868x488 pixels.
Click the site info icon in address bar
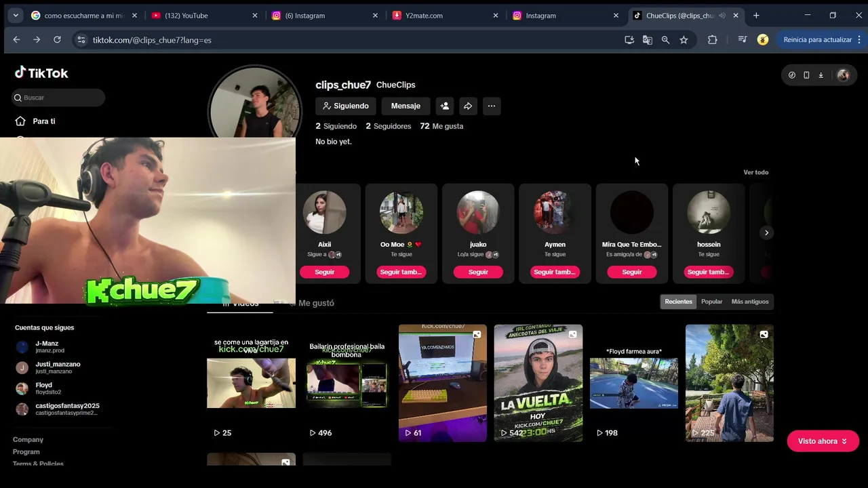81,40
